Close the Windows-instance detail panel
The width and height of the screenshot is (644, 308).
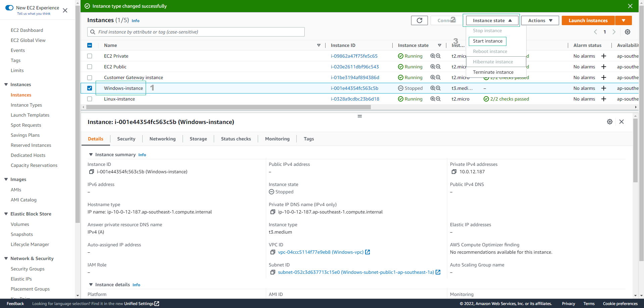tap(622, 122)
